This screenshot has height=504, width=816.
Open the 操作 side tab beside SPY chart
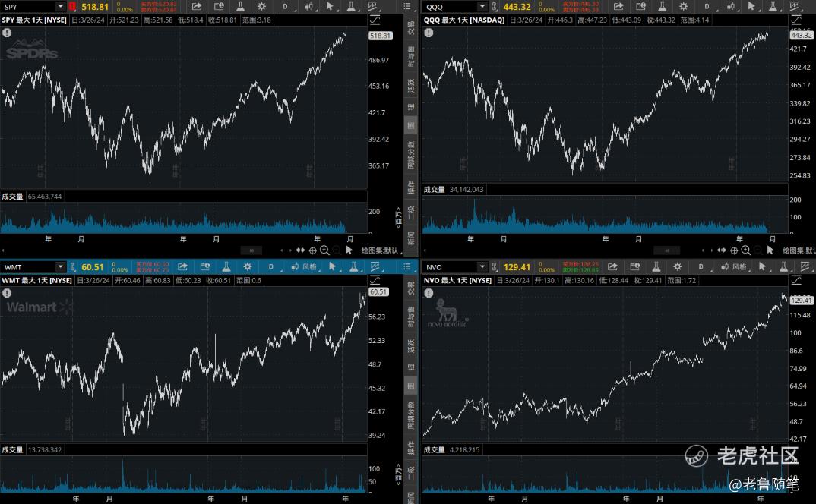tap(410, 187)
